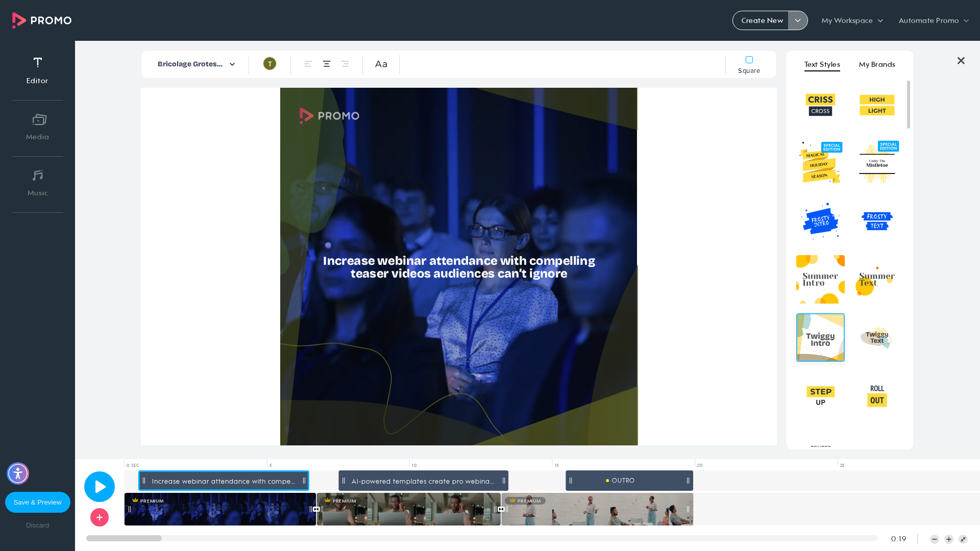Select the first premium audience video clip

coord(220,509)
